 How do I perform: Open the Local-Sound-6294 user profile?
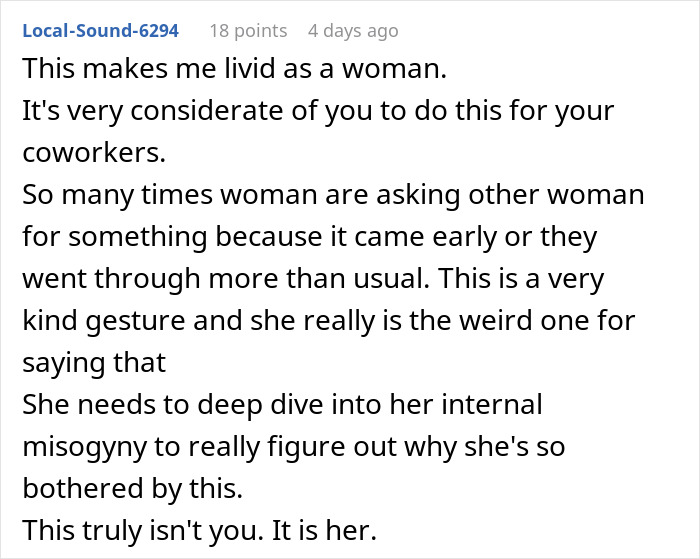tap(100, 30)
